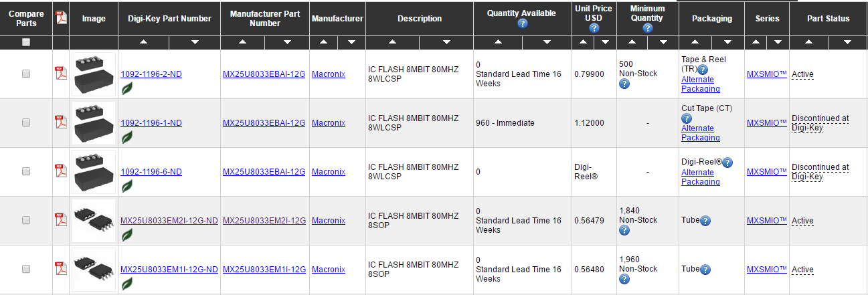This screenshot has width=868, height=295.
Task: Check the compare box for 1092-1196-2-ND
Action: (26, 74)
